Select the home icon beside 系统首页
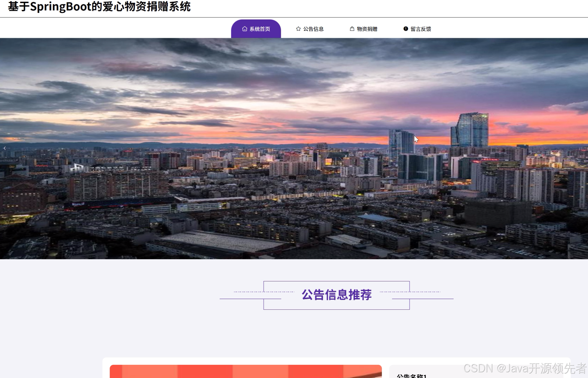 244,28
